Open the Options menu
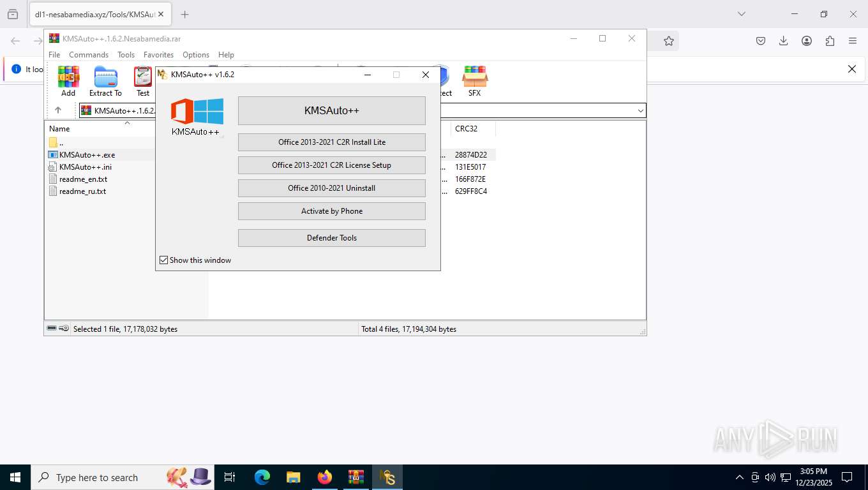The image size is (868, 490). point(196,55)
